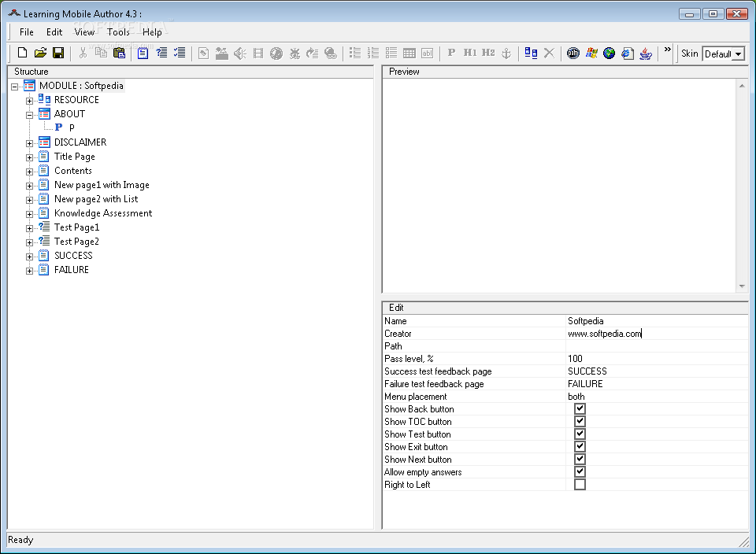The width and height of the screenshot is (756, 554).
Task: Insert an H1 heading
Action: pyautogui.click(x=470, y=53)
